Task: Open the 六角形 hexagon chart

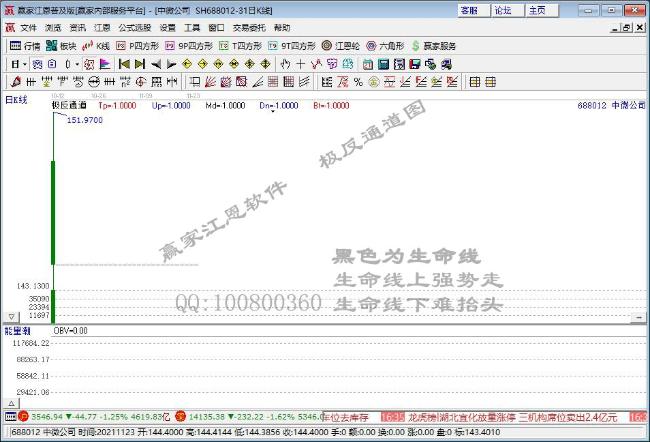Action: 386,46
